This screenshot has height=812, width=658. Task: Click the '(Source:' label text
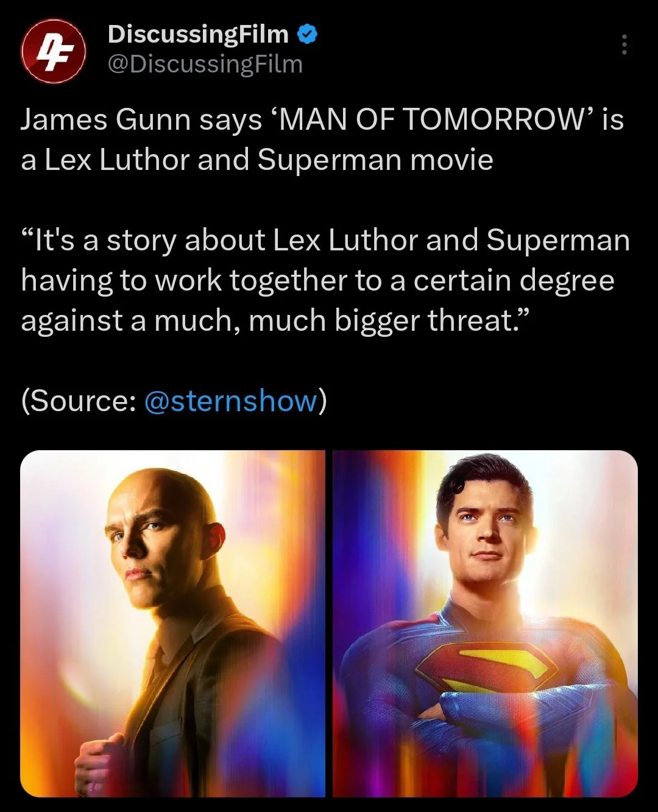[78, 401]
